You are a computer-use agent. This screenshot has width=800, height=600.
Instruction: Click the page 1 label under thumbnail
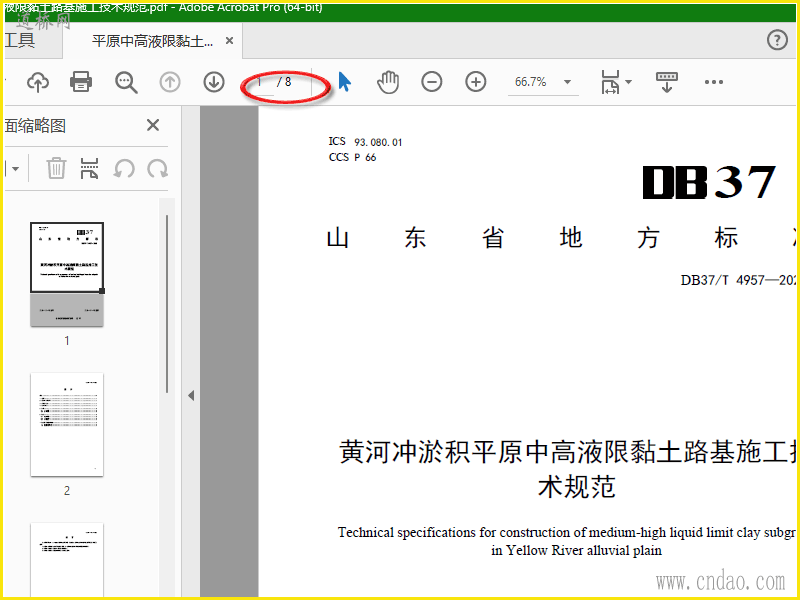coord(67,340)
